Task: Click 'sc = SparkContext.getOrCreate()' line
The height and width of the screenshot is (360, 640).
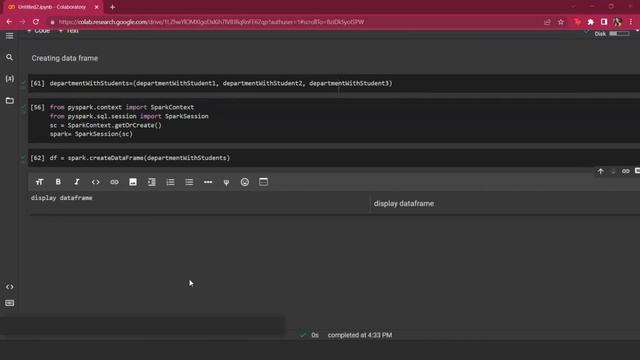Action: pos(106,125)
